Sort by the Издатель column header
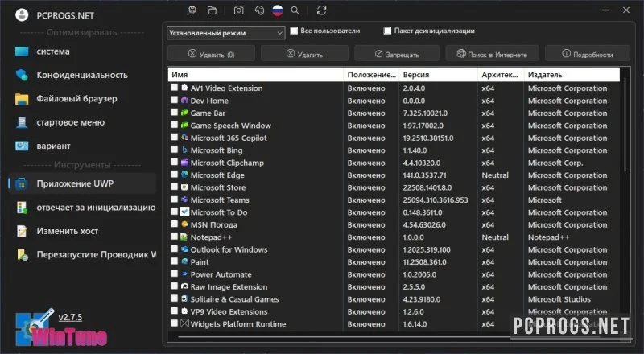 coord(572,75)
